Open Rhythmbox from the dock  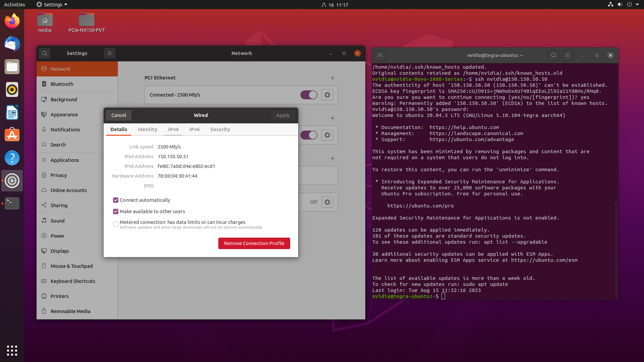click(12, 90)
